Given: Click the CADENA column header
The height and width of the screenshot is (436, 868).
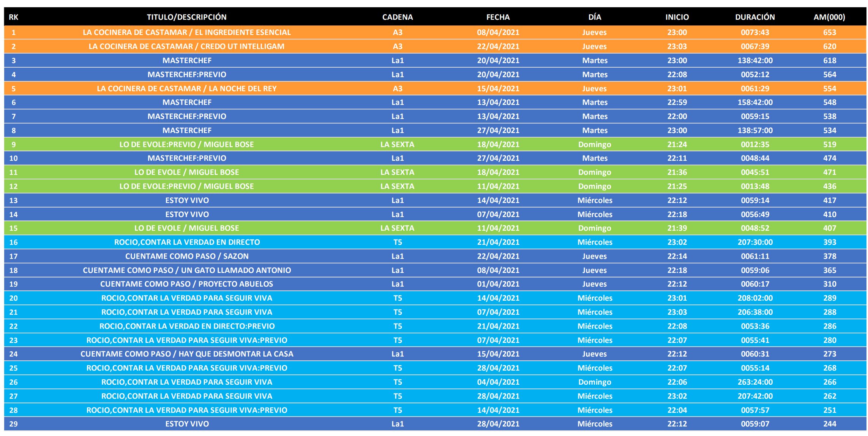Looking at the screenshot, I should [397, 17].
